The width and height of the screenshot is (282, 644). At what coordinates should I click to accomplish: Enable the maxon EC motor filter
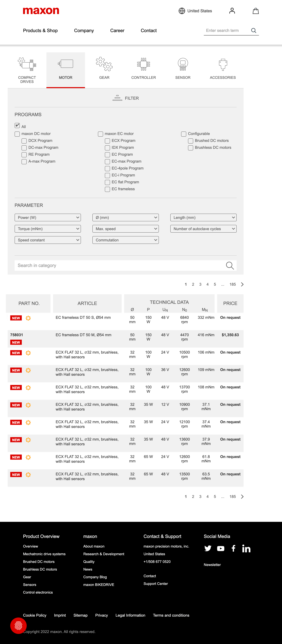click(101, 134)
